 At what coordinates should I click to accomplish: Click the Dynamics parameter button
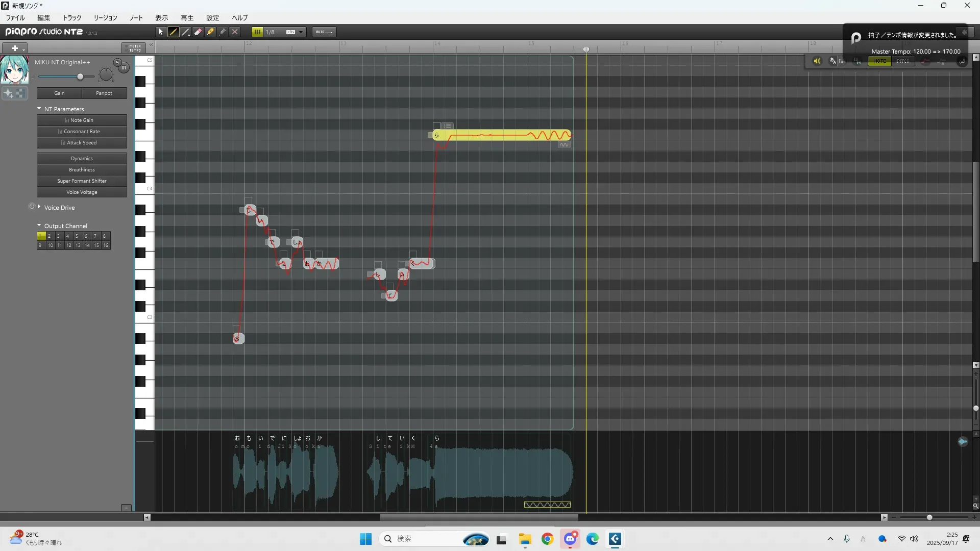click(82, 159)
